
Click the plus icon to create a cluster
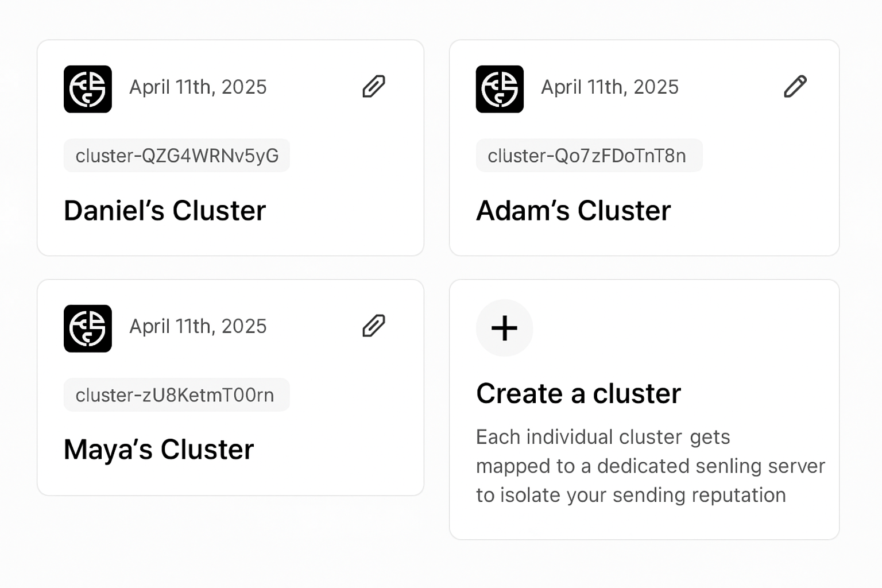(x=504, y=328)
